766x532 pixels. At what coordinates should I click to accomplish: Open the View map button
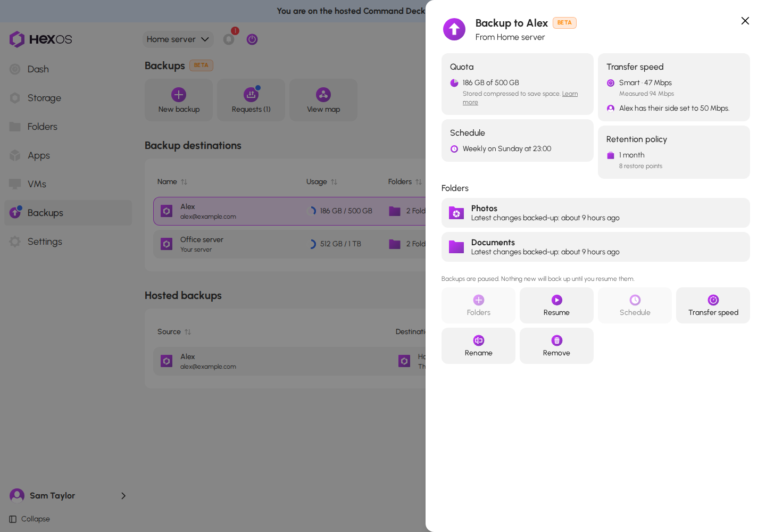point(323,100)
